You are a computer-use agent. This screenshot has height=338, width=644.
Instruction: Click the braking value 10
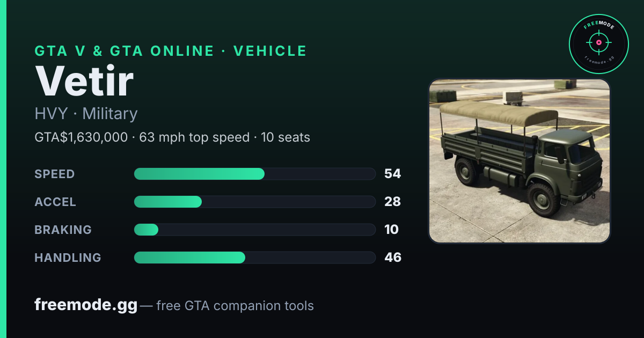click(392, 230)
